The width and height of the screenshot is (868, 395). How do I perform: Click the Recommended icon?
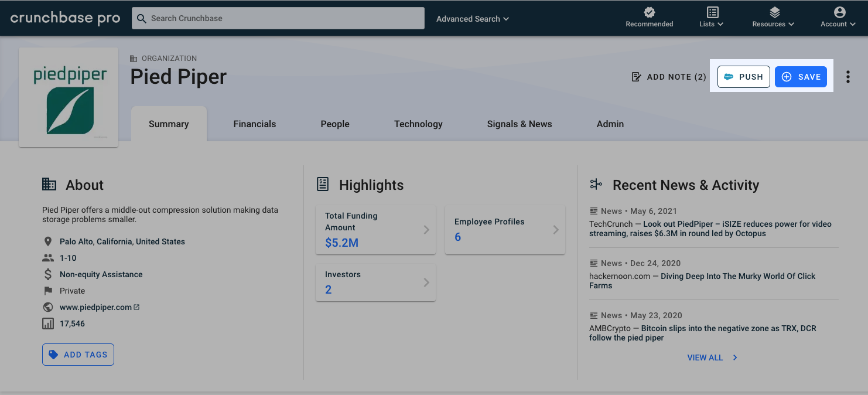coord(649,13)
